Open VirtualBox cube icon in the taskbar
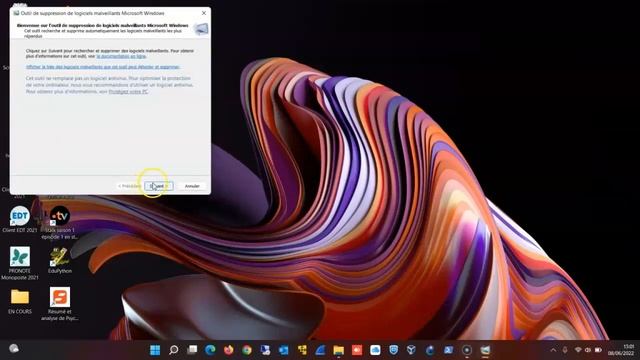 click(411, 350)
